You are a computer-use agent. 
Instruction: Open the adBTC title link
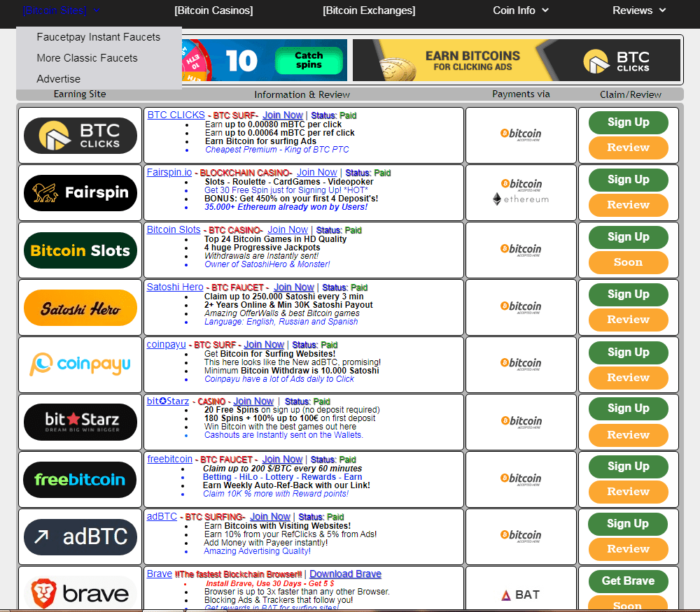[162, 517]
